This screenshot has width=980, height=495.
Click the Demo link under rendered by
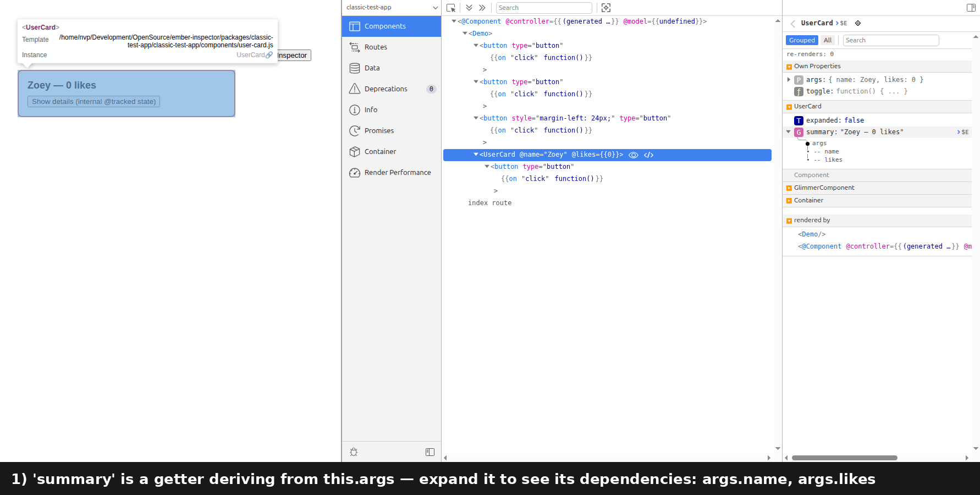[812, 234]
